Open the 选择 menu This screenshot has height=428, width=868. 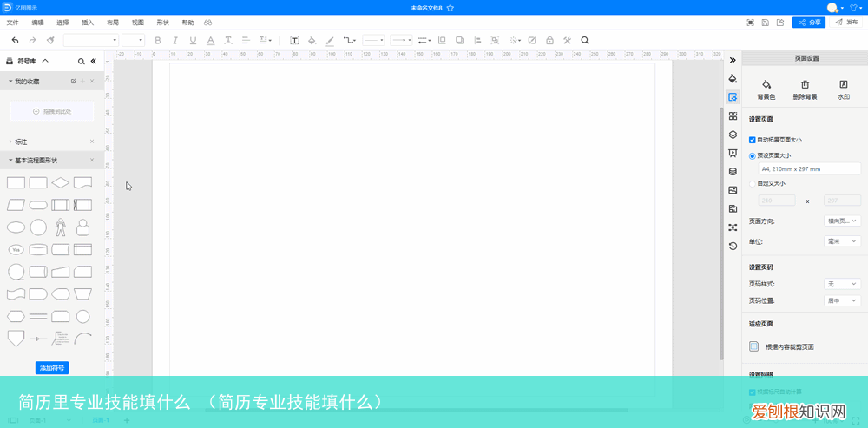pos(62,23)
